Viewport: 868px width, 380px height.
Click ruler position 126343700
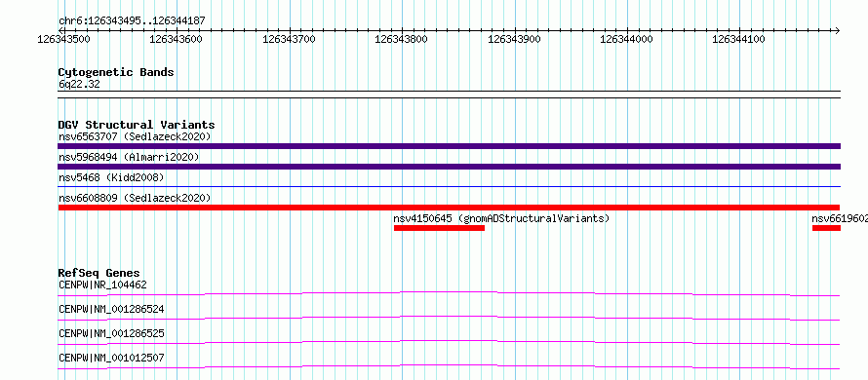tap(289, 39)
